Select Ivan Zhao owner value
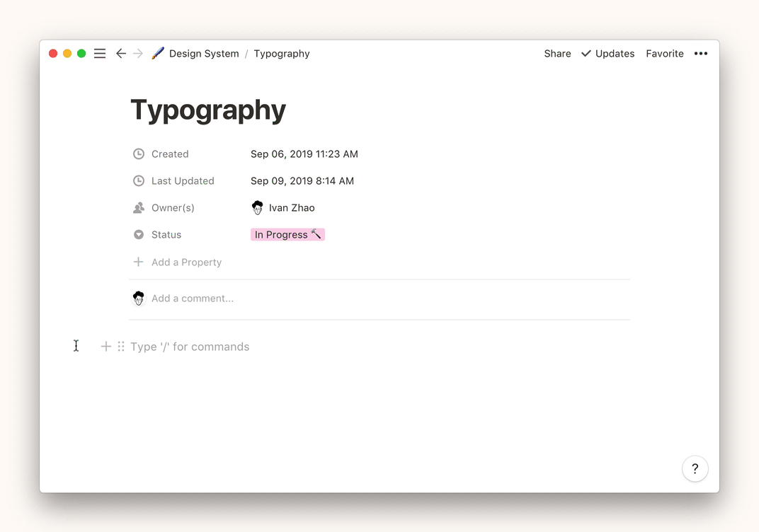 pos(291,208)
